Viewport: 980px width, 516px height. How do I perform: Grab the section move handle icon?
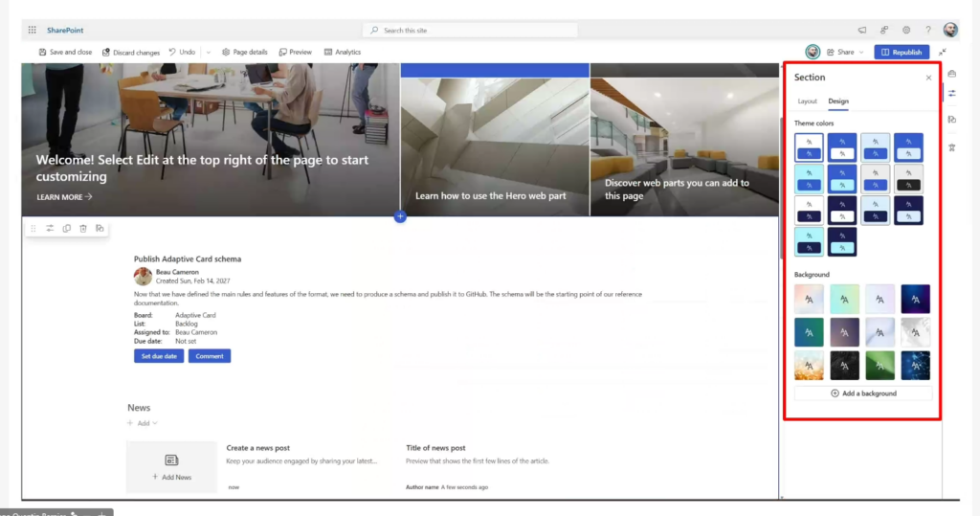pyautogui.click(x=33, y=229)
